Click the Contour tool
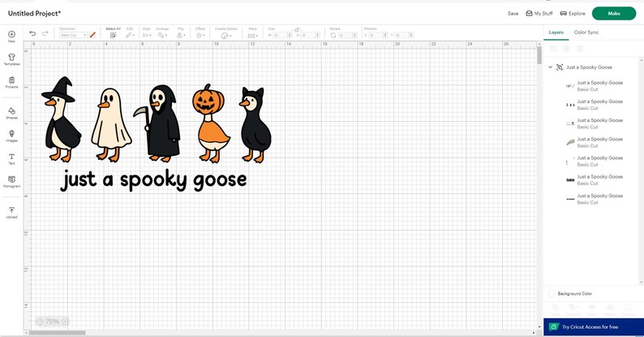644x337 pixels. coord(628,308)
